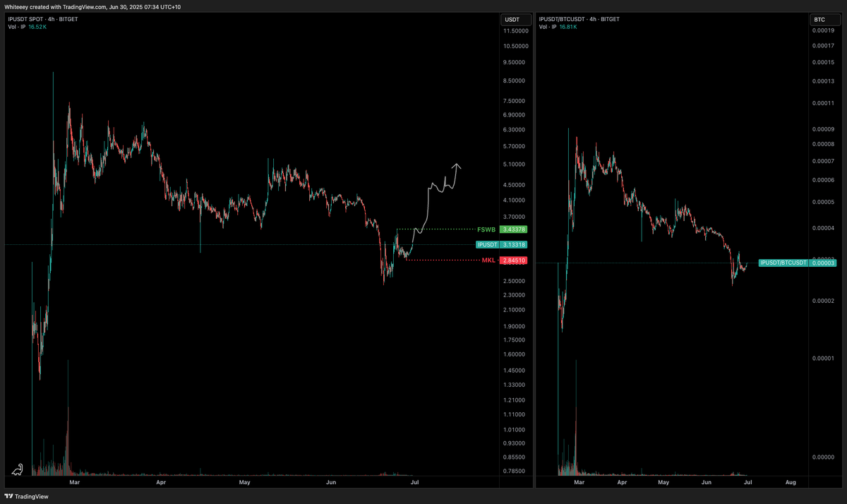Click the green FSWB level label
Image resolution: width=847 pixels, height=504 pixels.
coord(486,229)
